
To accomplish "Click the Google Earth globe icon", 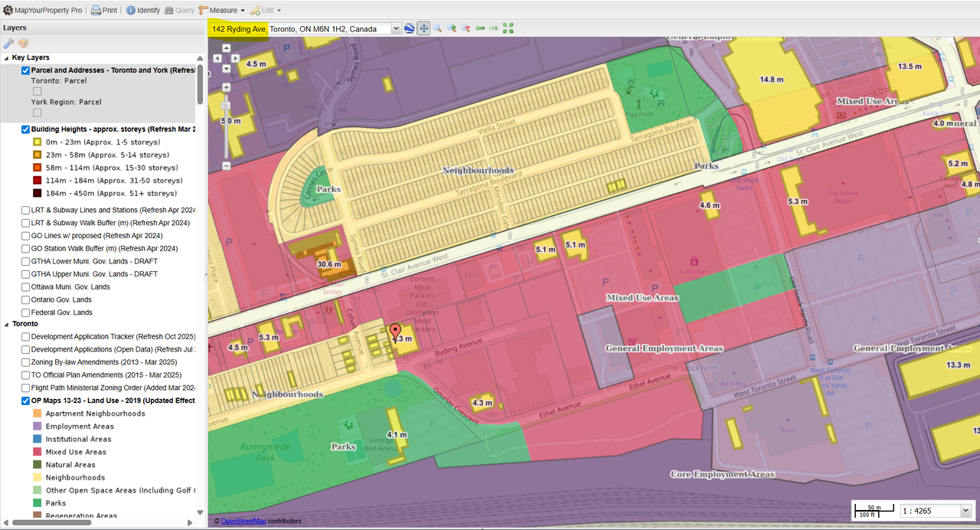I will click(410, 28).
